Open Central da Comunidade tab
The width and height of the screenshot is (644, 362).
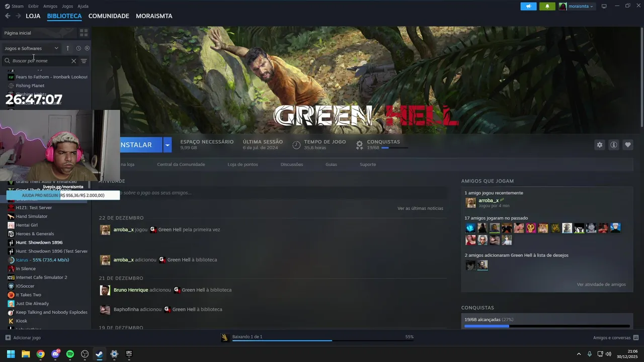181,164
